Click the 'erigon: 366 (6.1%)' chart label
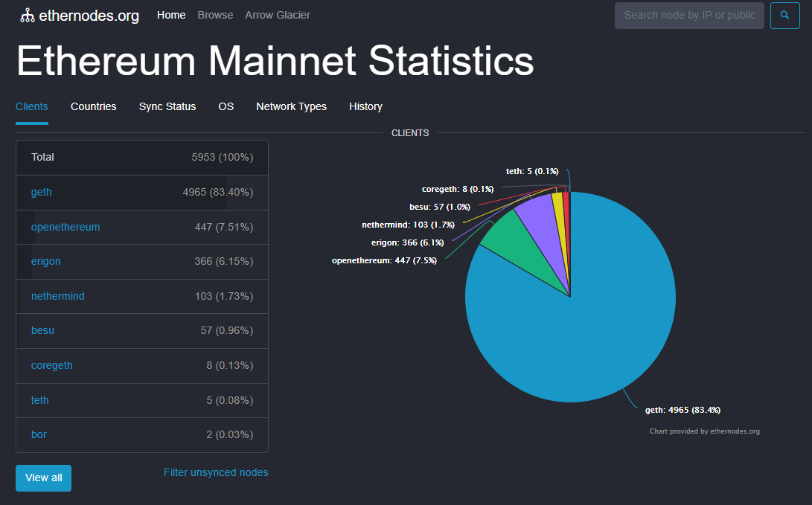Screen dimensions: 812x505 click(408, 242)
